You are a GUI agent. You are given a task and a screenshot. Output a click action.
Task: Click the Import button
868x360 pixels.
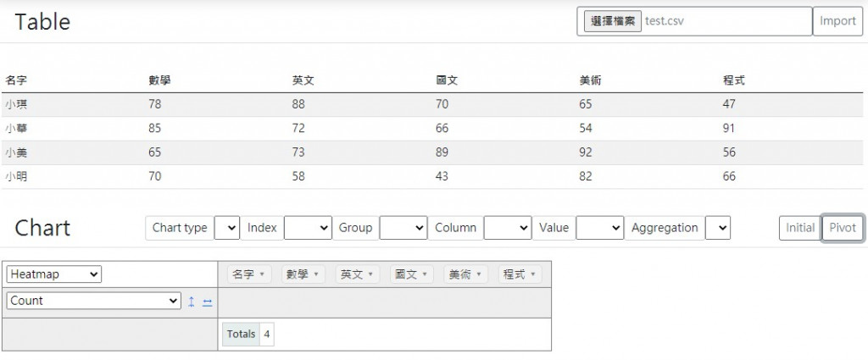(837, 21)
